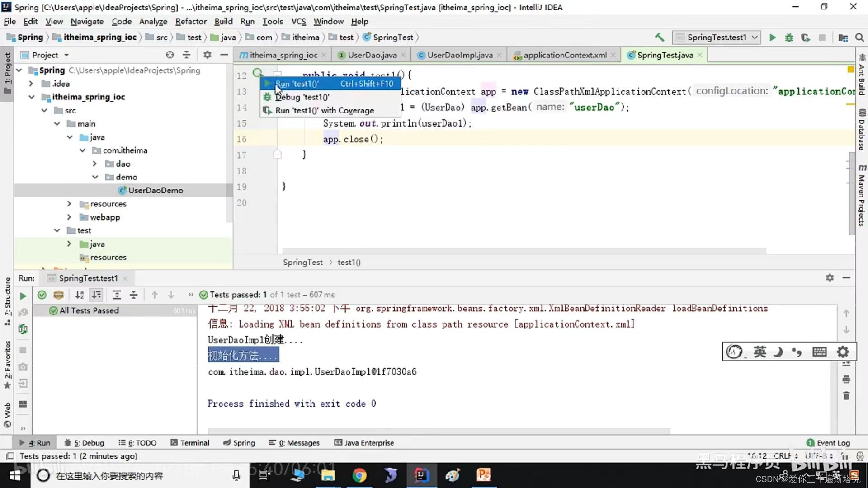The height and width of the screenshot is (488, 868).
Task: Toggle Show Ignored tests filter
Action: (58, 295)
